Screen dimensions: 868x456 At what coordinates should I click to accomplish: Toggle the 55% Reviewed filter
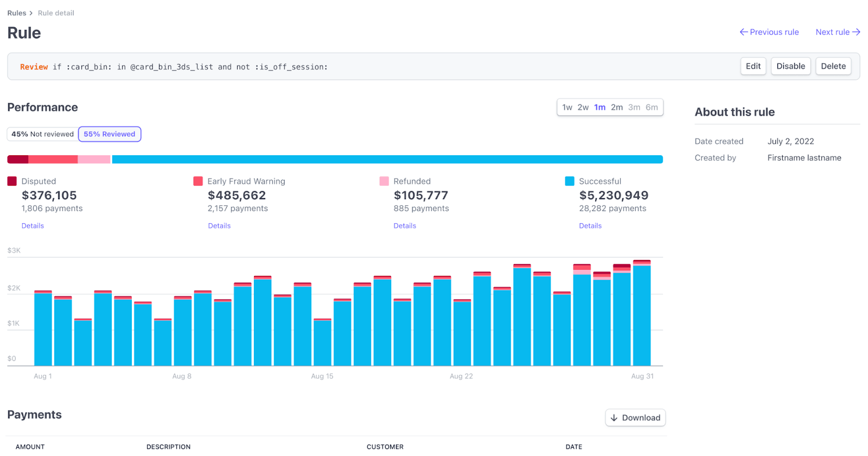tap(110, 134)
